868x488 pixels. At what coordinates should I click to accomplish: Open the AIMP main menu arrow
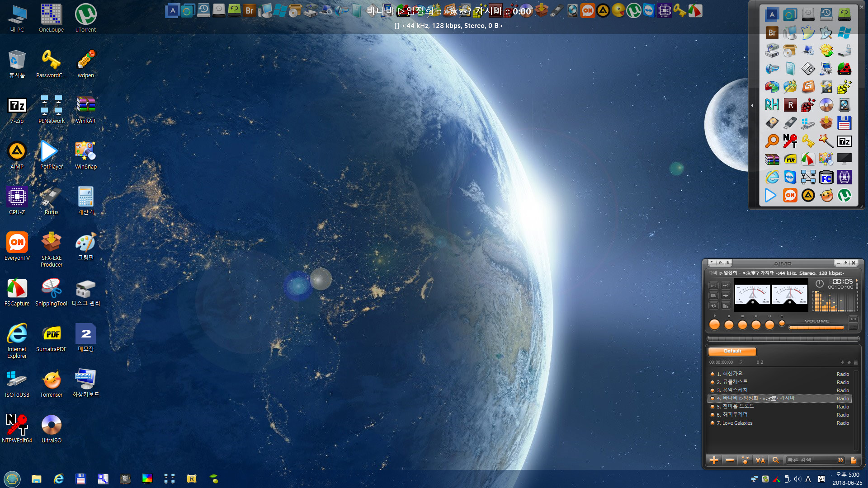[712, 263]
